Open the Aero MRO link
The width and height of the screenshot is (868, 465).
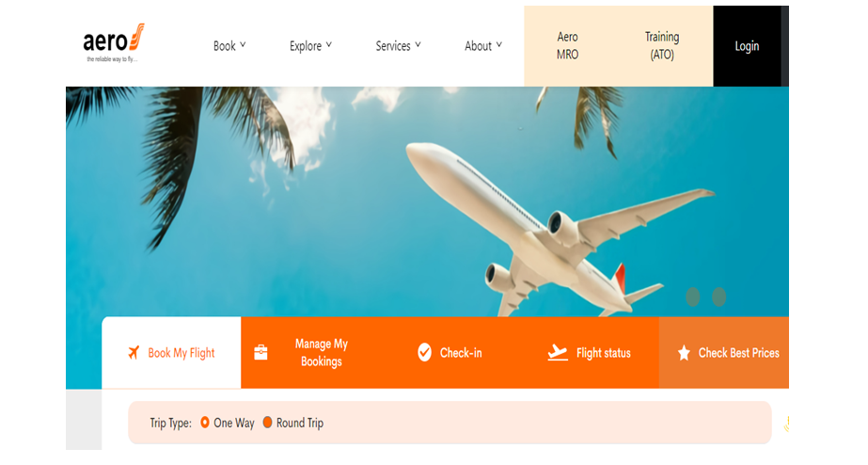tap(567, 46)
